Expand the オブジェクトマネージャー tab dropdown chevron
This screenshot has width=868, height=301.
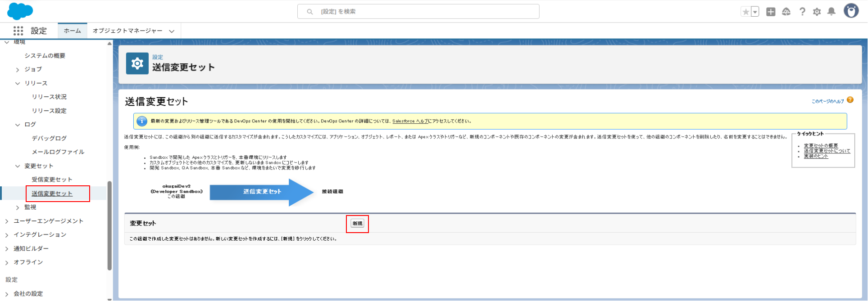click(172, 31)
